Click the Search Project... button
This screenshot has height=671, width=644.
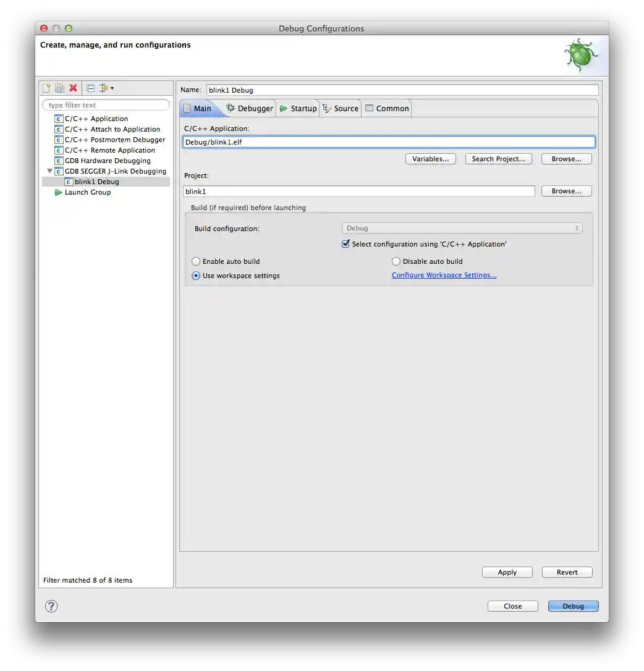(498, 159)
